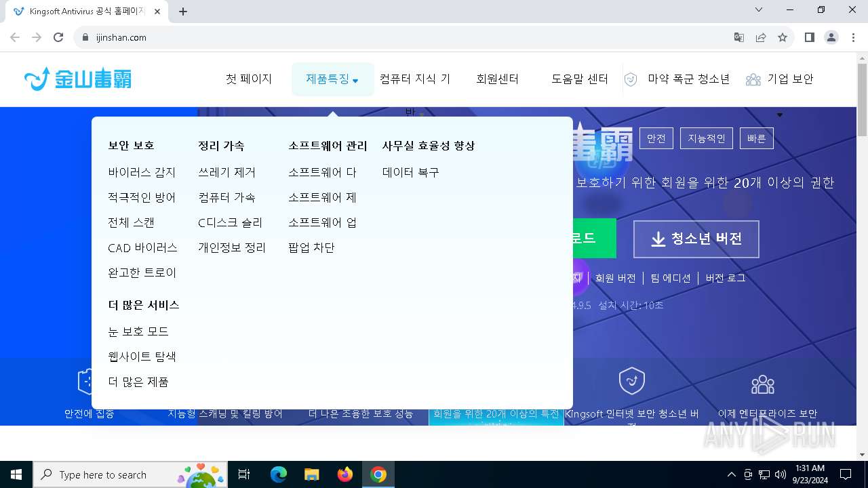Click the 청소년 버전 download button

pos(696,239)
